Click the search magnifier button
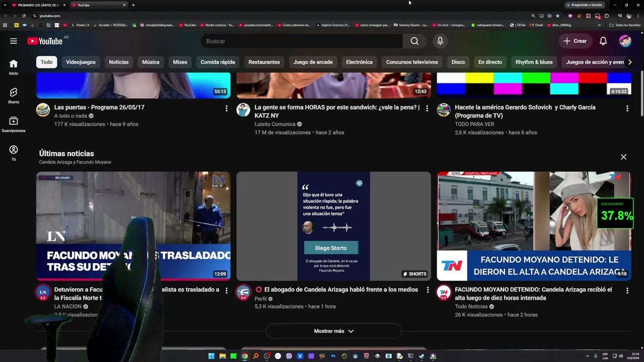This screenshot has height=362, width=644. pyautogui.click(x=415, y=41)
